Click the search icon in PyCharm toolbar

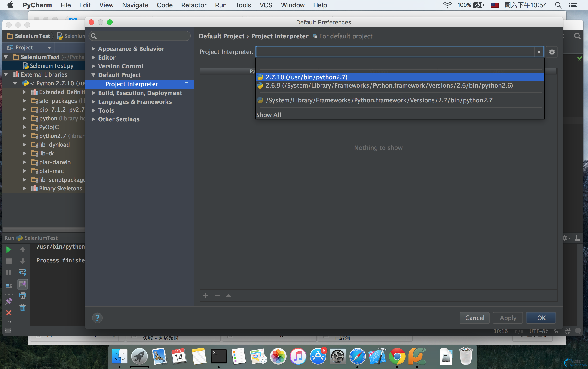577,36
